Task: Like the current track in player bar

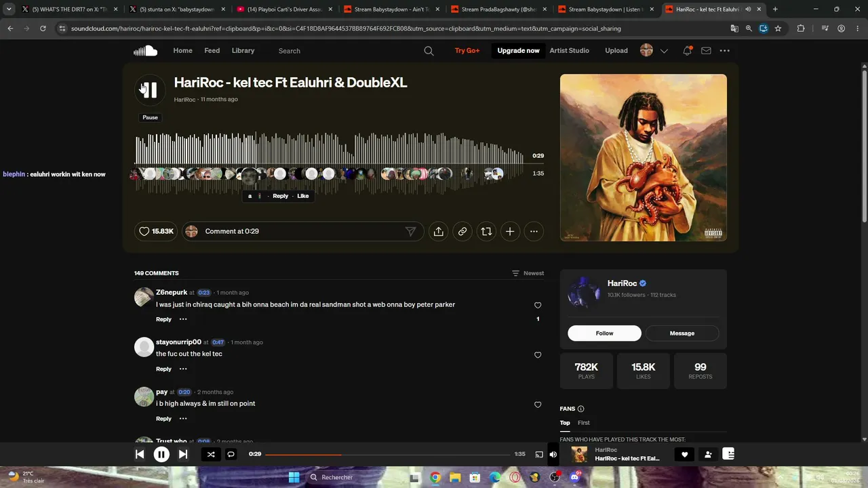Action: 684,455
